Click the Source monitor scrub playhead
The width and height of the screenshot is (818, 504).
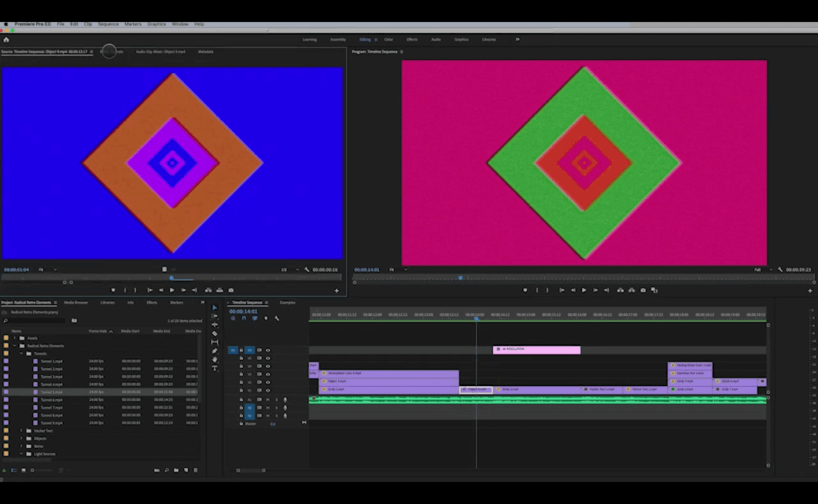(171, 278)
